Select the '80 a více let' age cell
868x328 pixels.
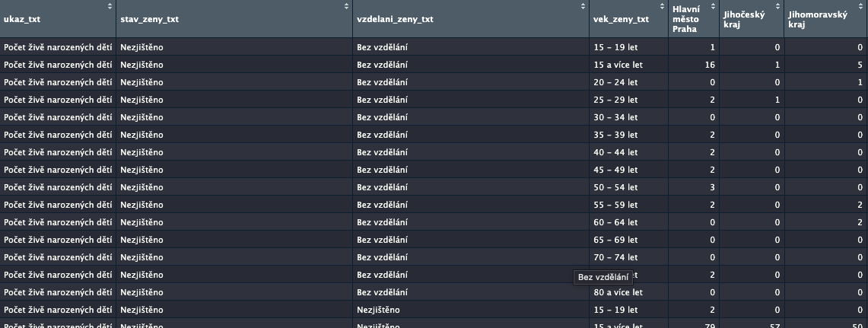(618, 292)
